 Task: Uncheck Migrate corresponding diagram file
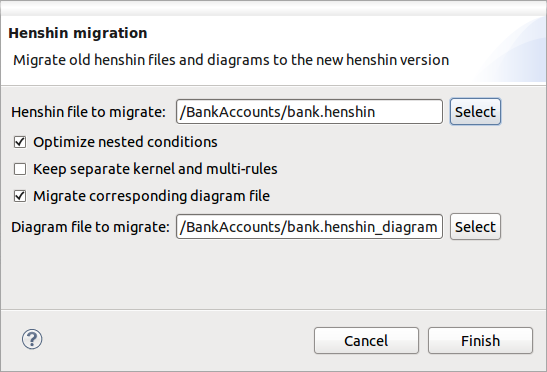tap(20, 196)
